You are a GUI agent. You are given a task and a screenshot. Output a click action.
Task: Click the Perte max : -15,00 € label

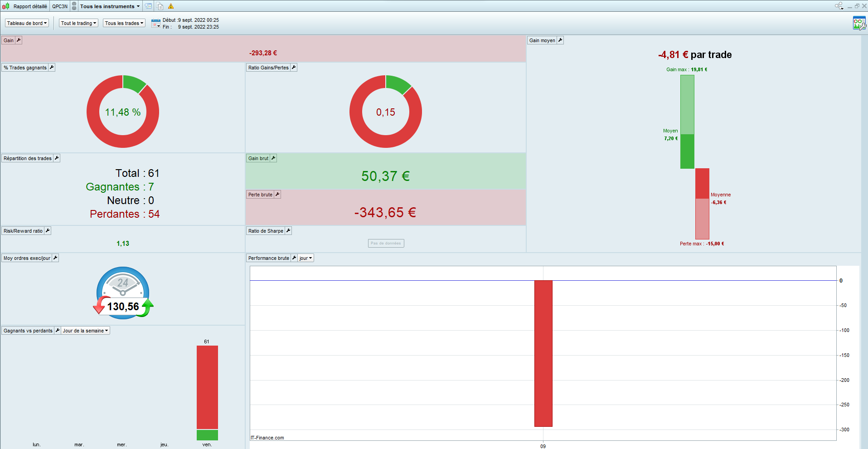click(x=702, y=244)
